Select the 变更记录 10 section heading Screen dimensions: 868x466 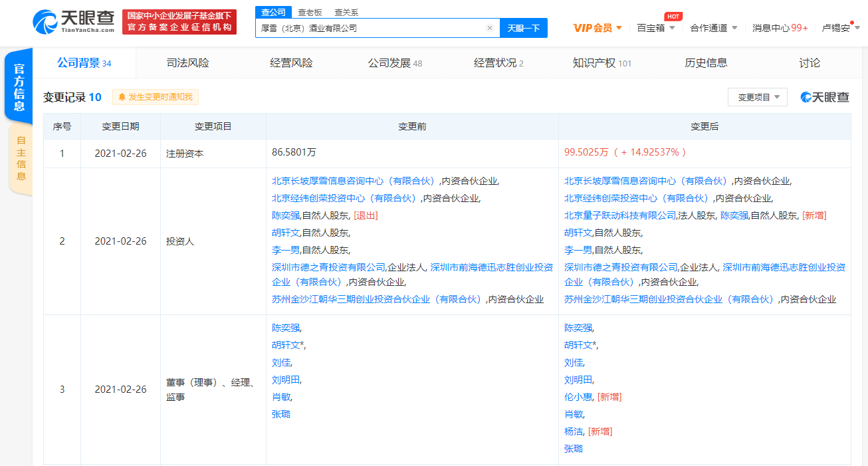tap(72, 97)
